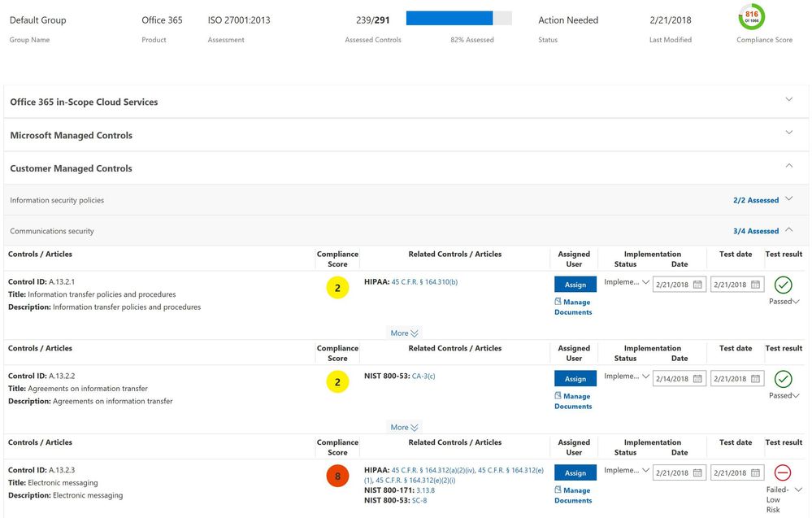
Task: Open implementation date calendar icon for A.13.2.1
Action: point(697,285)
